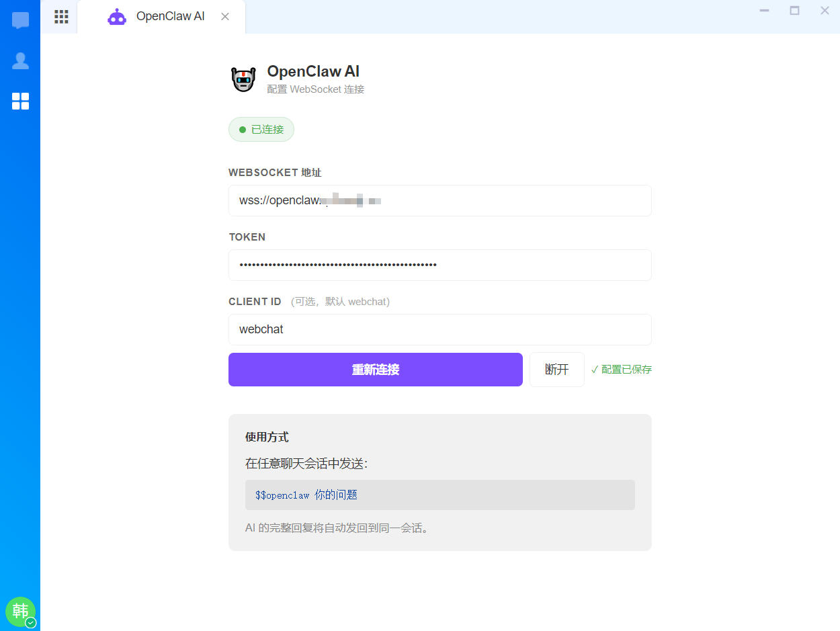This screenshot has height=631, width=840.
Task: Click the 重新连接 reconnect button
Action: coord(376,370)
